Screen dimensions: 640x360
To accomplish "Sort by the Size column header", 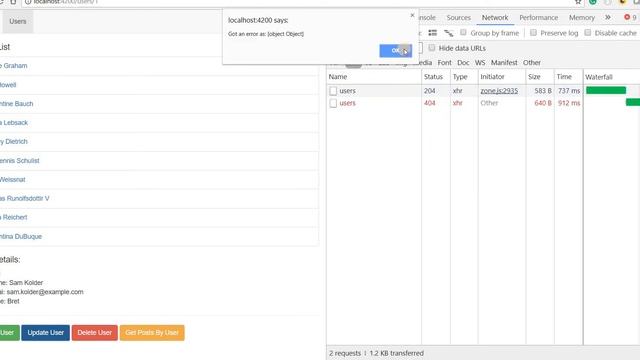I will [x=540, y=77].
